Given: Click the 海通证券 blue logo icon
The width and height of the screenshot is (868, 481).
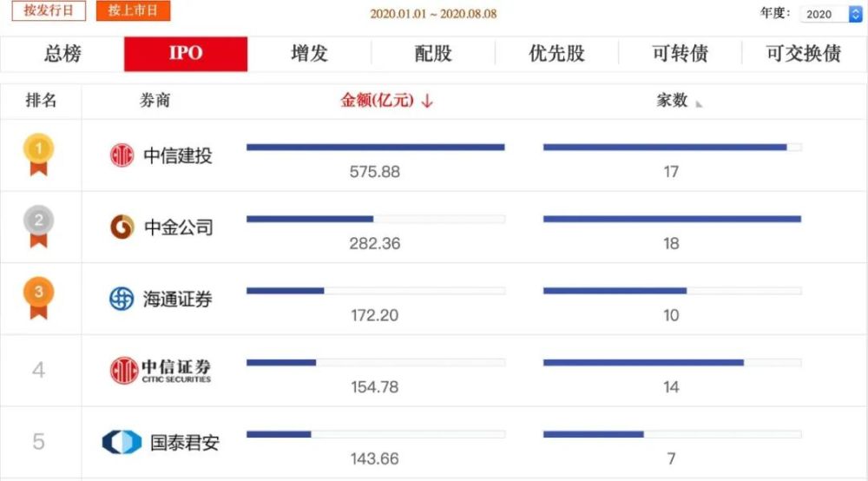Looking at the screenshot, I should [122, 299].
